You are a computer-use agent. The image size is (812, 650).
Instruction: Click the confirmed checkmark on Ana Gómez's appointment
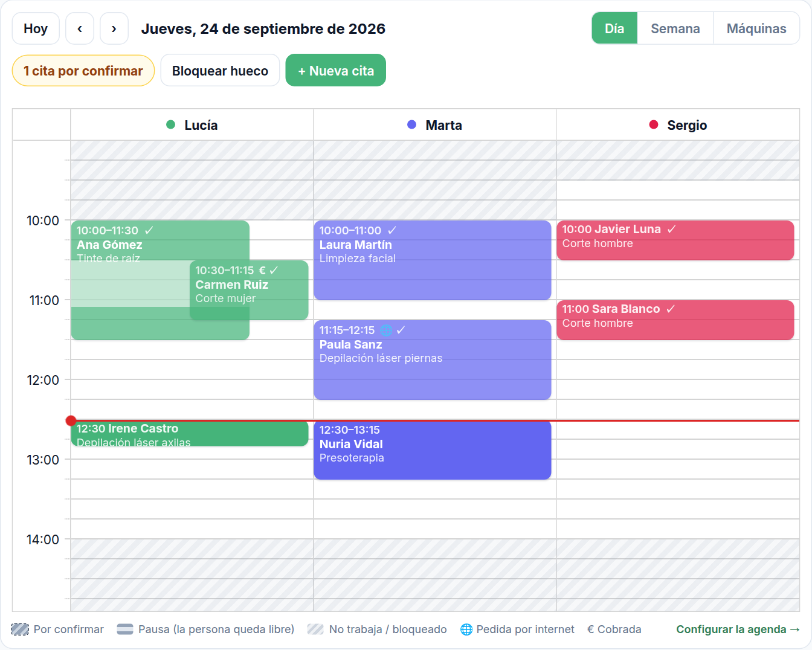[149, 230]
